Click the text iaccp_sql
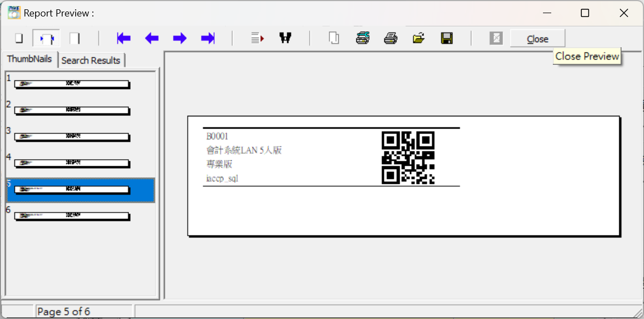The image size is (644, 319). (x=222, y=178)
